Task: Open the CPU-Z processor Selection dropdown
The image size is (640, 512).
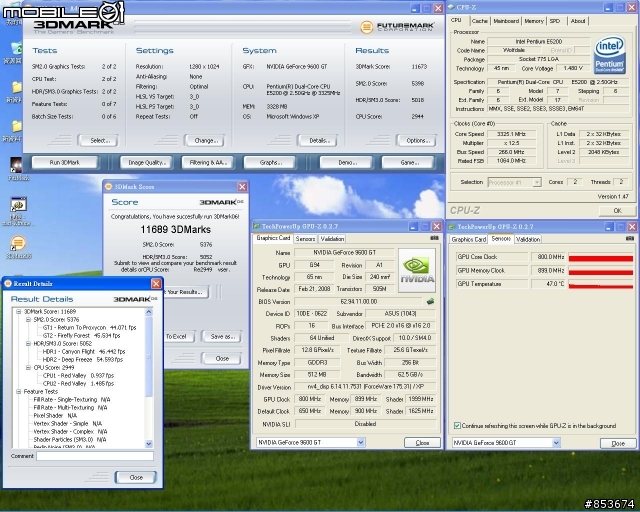Action: pyautogui.click(x=537, y=182)
